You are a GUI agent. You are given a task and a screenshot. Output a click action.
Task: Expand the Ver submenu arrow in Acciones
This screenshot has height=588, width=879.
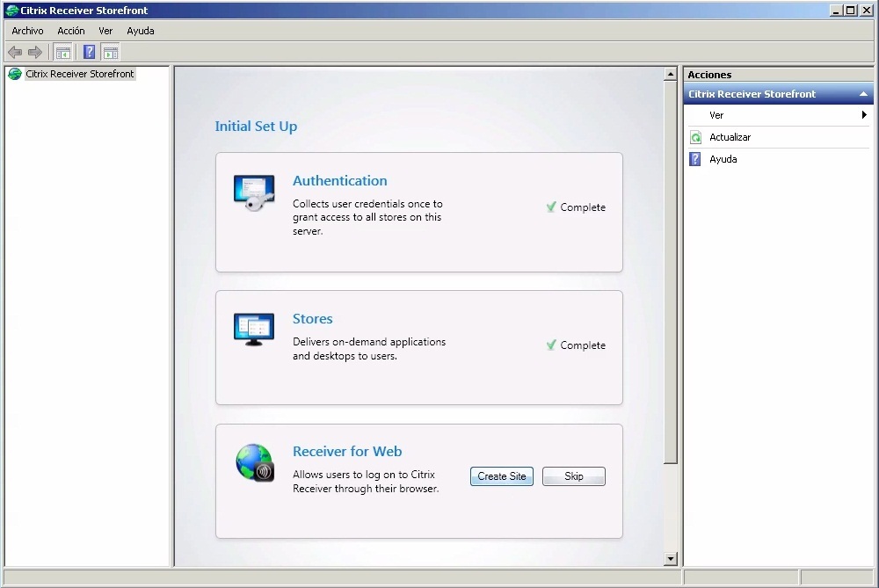point(864,115)
